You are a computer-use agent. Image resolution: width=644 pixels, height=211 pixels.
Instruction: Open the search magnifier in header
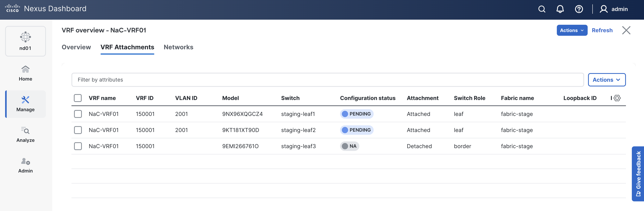tap(542, 9)
